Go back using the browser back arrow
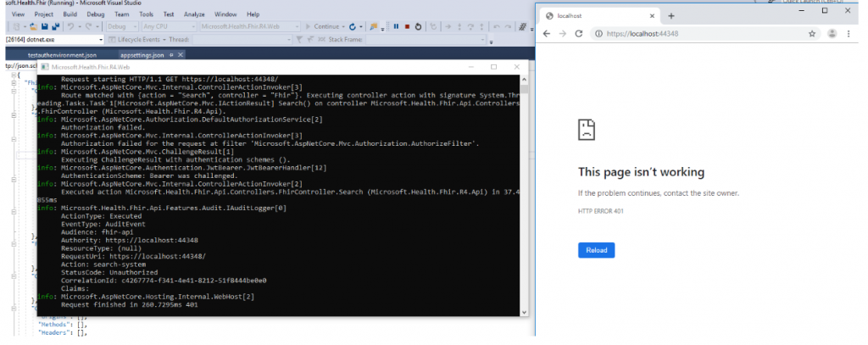The width and height of the screenshot is (868, 345). 547,33
